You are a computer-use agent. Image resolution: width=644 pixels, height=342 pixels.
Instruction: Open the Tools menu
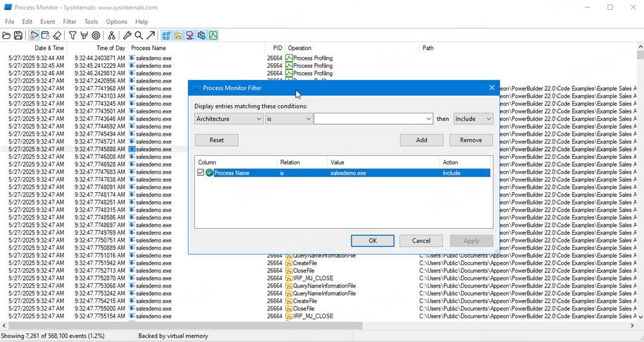pos(91,22)
